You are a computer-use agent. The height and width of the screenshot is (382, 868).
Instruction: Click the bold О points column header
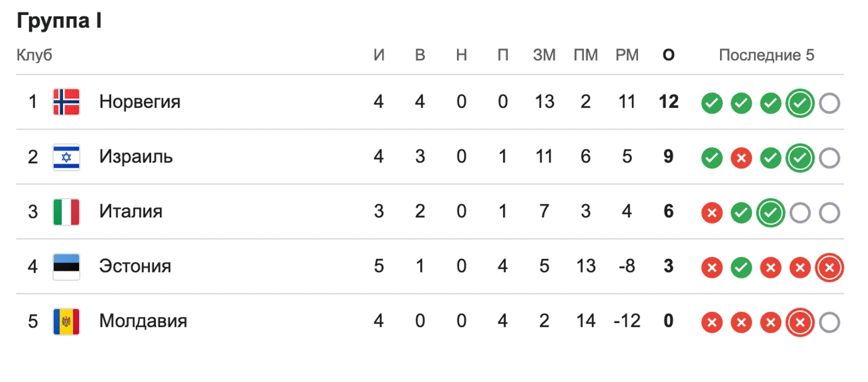point(668,55)
